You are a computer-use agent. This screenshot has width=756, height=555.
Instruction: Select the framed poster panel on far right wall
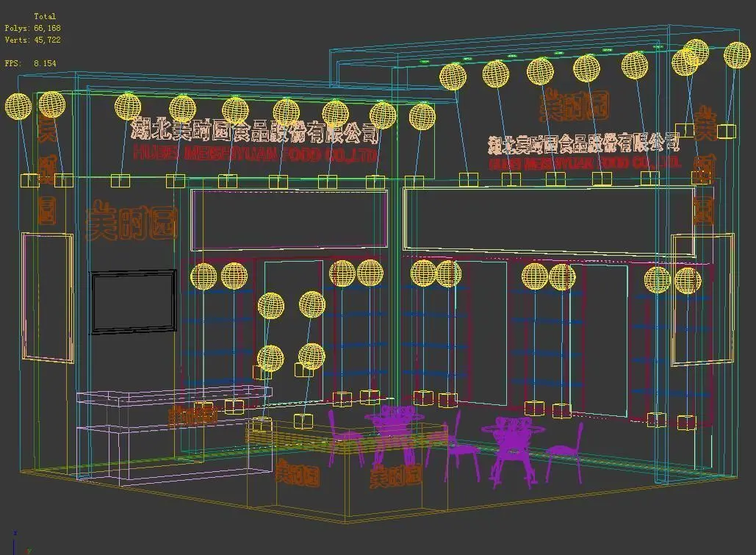pos(702,299)
